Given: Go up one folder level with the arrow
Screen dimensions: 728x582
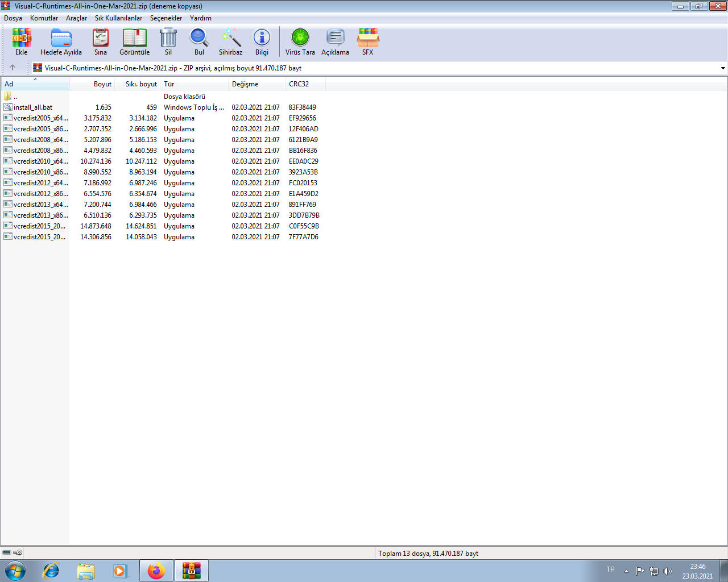Looking at the screenshot, I should pyautogui.click(x=13, y=68).
